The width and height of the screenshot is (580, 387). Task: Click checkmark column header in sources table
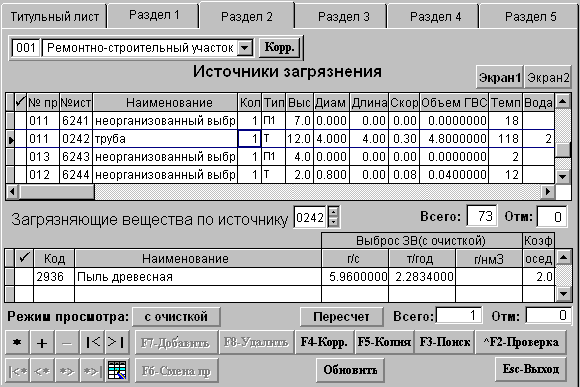tap(20, 102)
